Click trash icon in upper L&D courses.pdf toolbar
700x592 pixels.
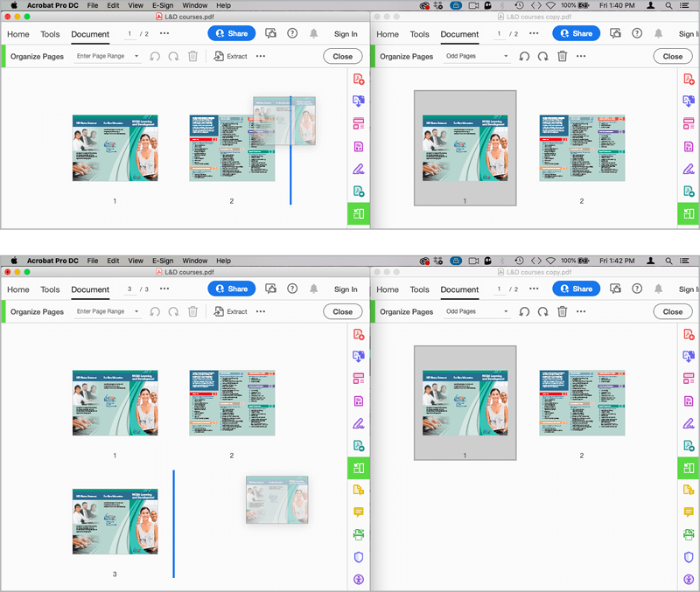[x=192, y=56]
